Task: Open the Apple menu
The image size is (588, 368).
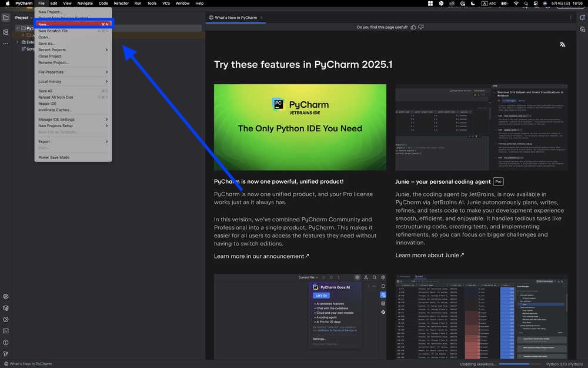Action: pos(8,4)
